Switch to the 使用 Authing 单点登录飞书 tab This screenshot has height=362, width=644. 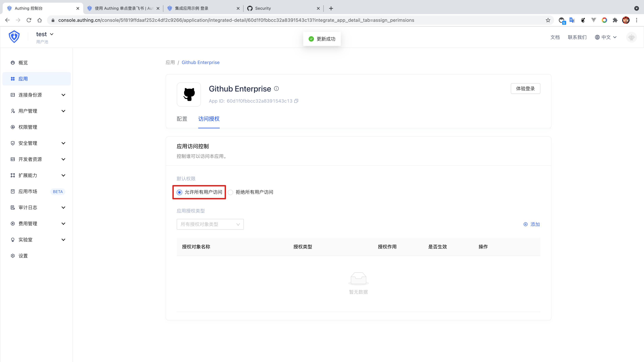pos(123,8)
